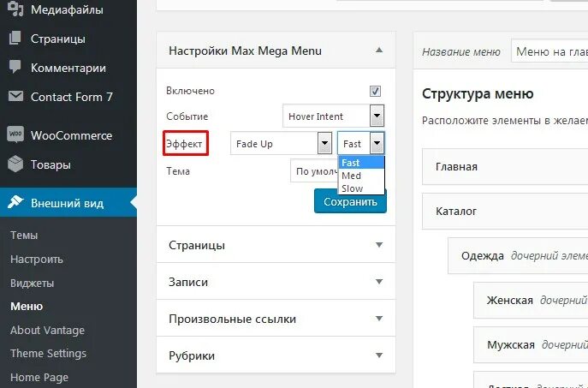Click the Произвольные ссылки panel title
Viewport: 588px width, 388px height.
coord(233,319)
